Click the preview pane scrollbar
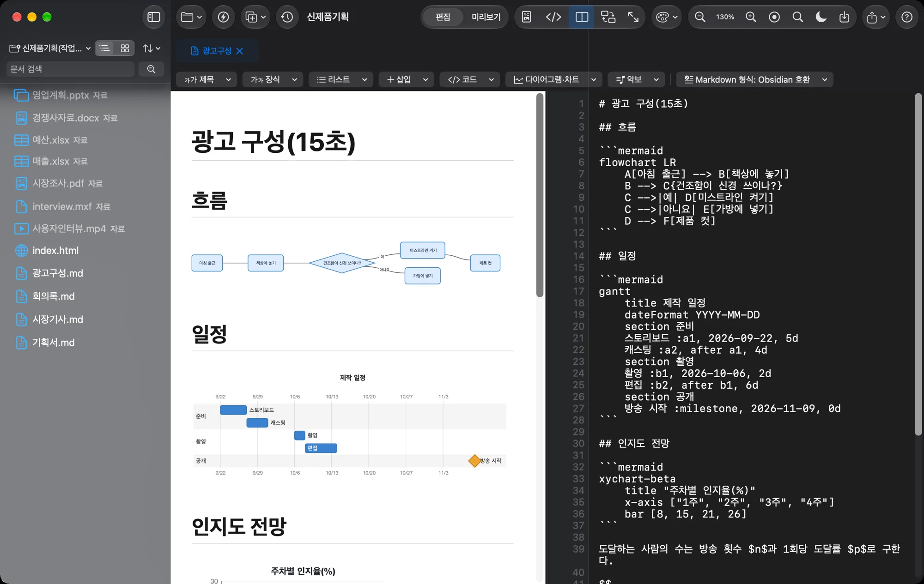 (x=539, y=195)
